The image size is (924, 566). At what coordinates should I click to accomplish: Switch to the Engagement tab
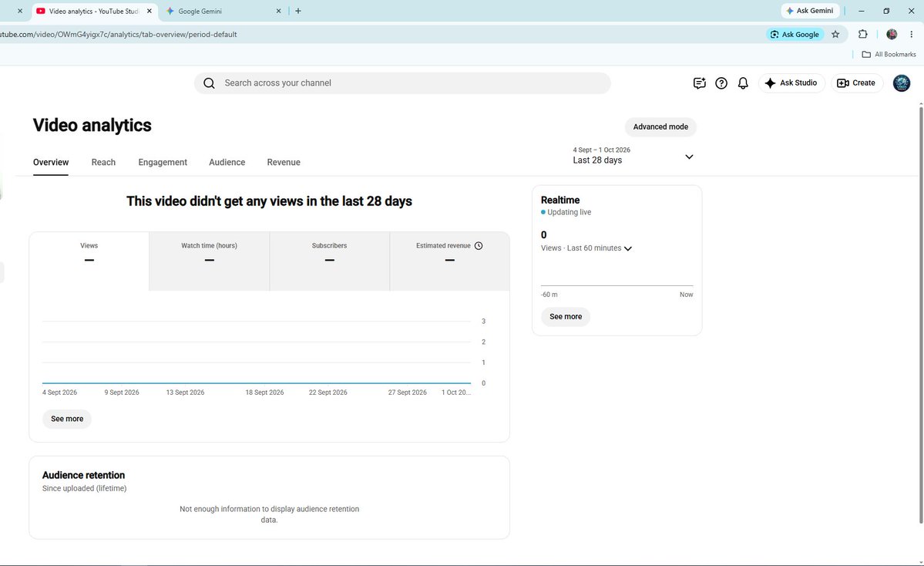[x=163, y=162]
